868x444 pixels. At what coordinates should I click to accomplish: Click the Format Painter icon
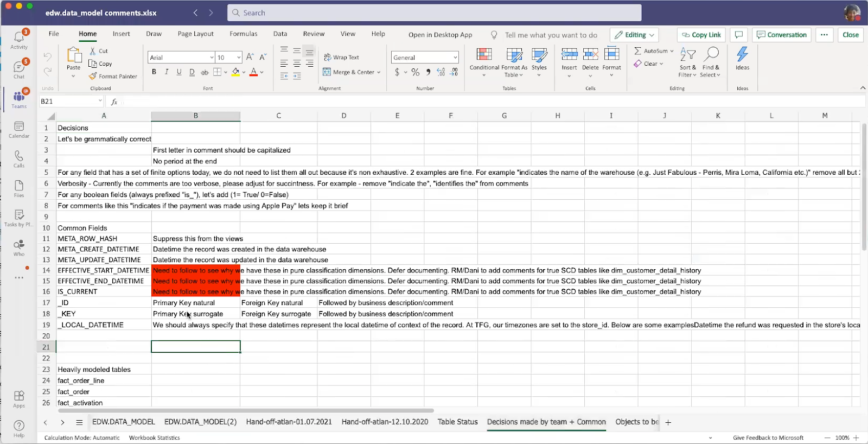point(93,77)
